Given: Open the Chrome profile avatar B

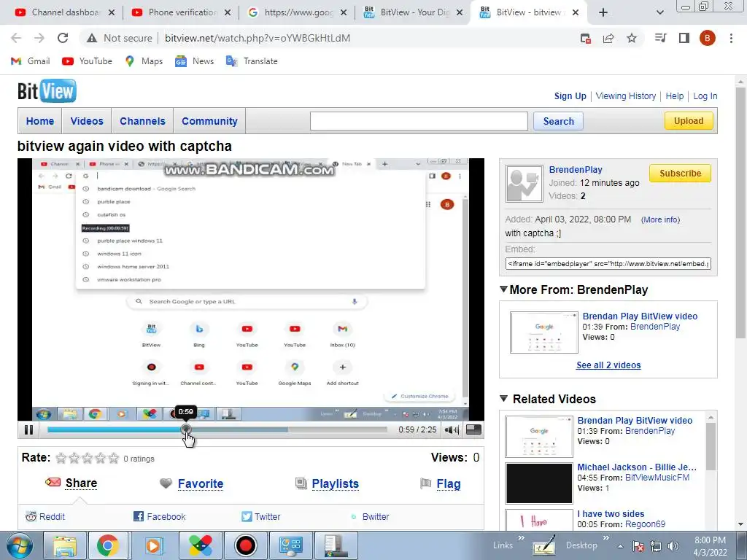Looking at the screenshot, I should pos(708,38).
